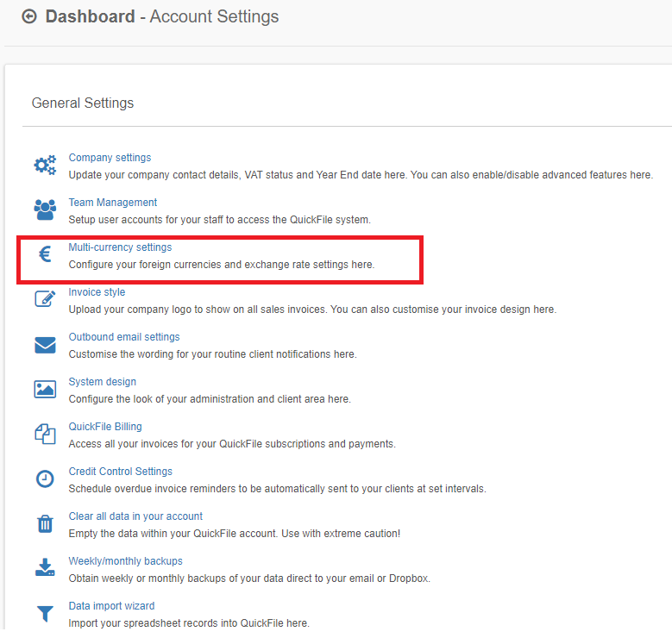Open the System design link
This screenshot has width=672, height=638.
point(102,382)
